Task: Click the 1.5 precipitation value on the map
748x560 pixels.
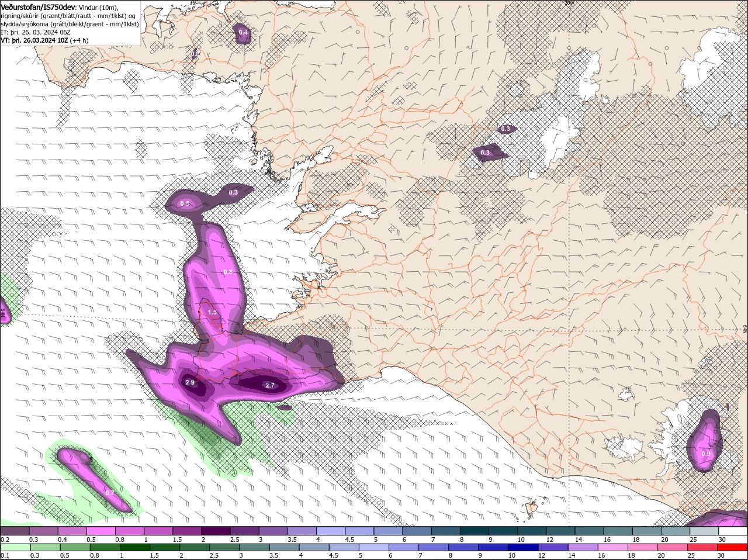Action: coord(212,312)
